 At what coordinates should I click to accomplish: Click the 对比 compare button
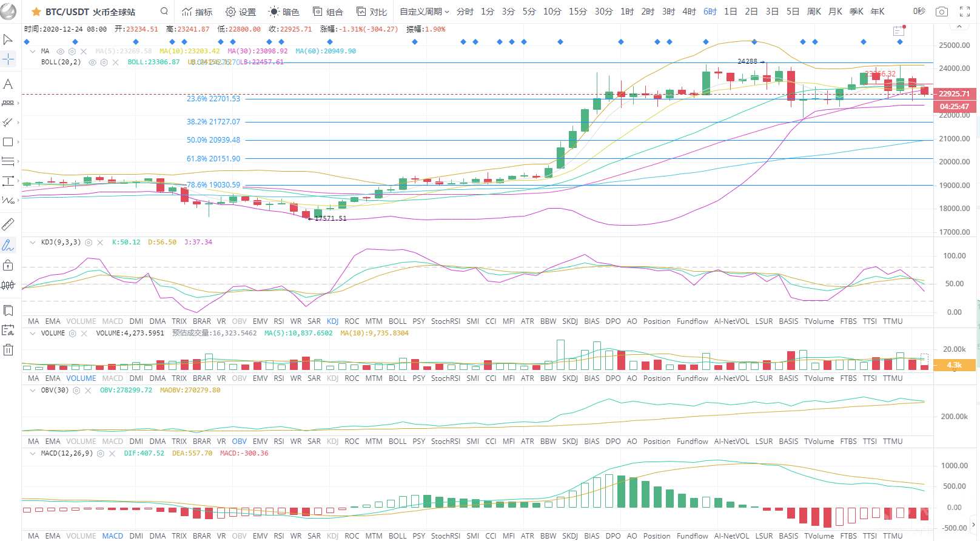(371, 12)
